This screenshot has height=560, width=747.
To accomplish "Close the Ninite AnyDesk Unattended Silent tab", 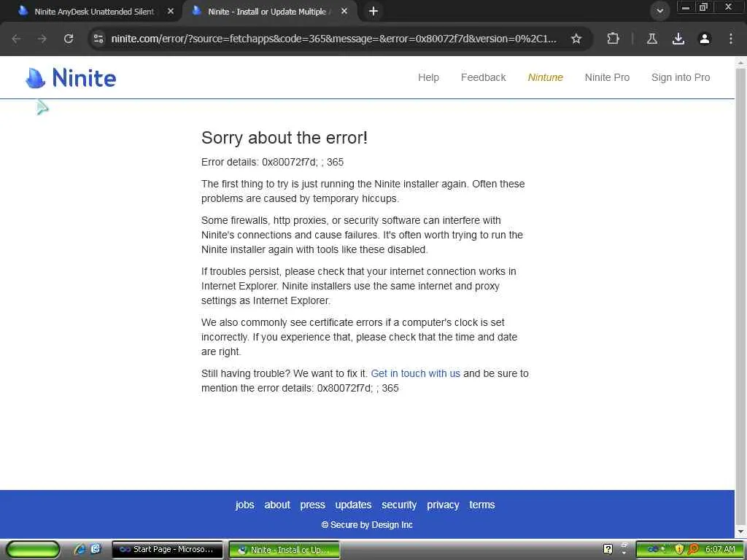I will tap(171, 11).
